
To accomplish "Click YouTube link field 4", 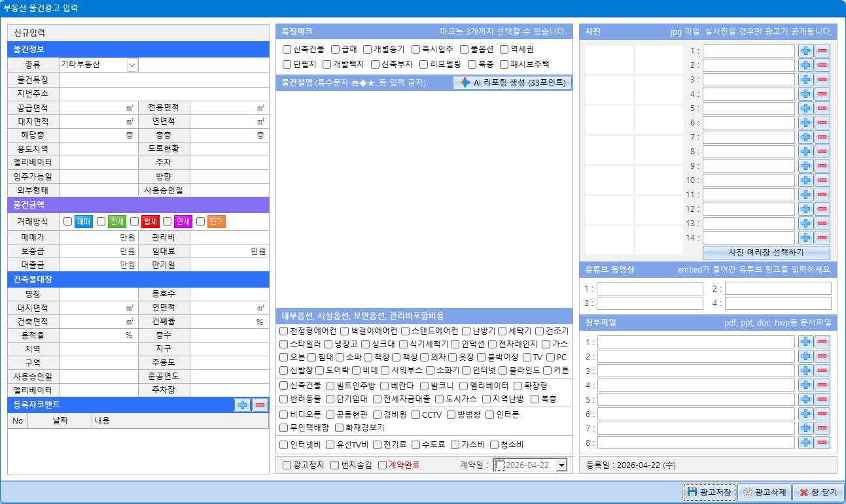I will [x=778, y=303].
